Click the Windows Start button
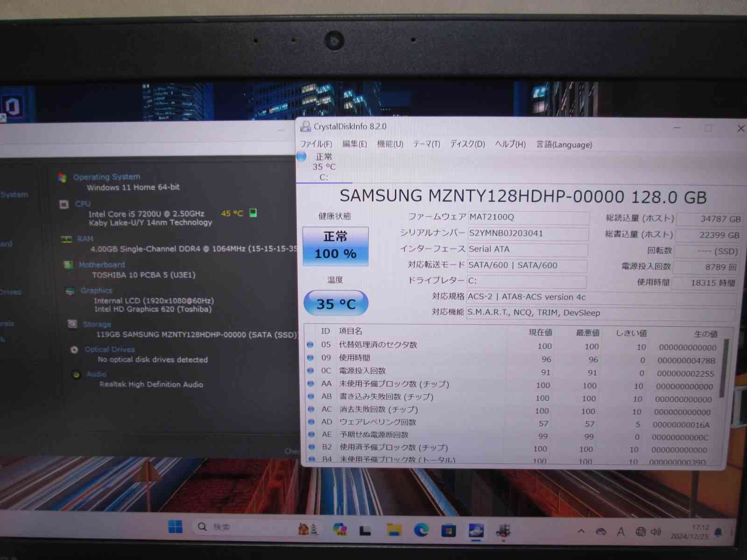747x560 pixels. (176, 527)
